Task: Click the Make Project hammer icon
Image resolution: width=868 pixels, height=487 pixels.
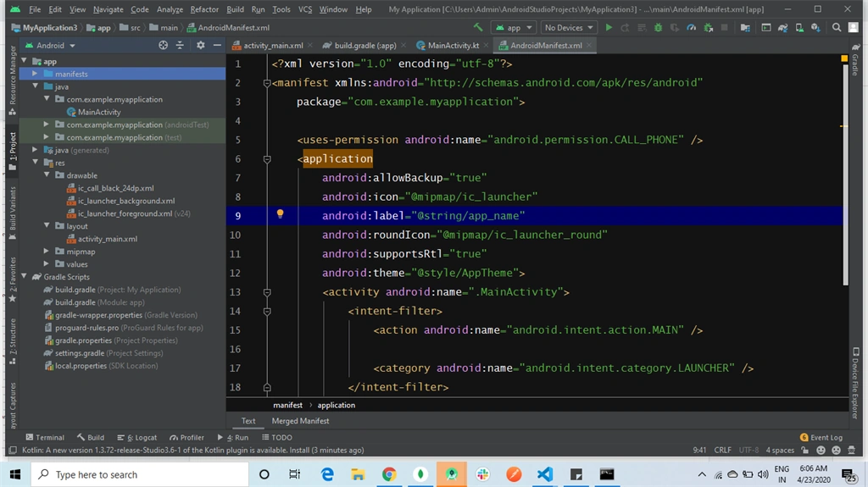Action: click(478, 27)
